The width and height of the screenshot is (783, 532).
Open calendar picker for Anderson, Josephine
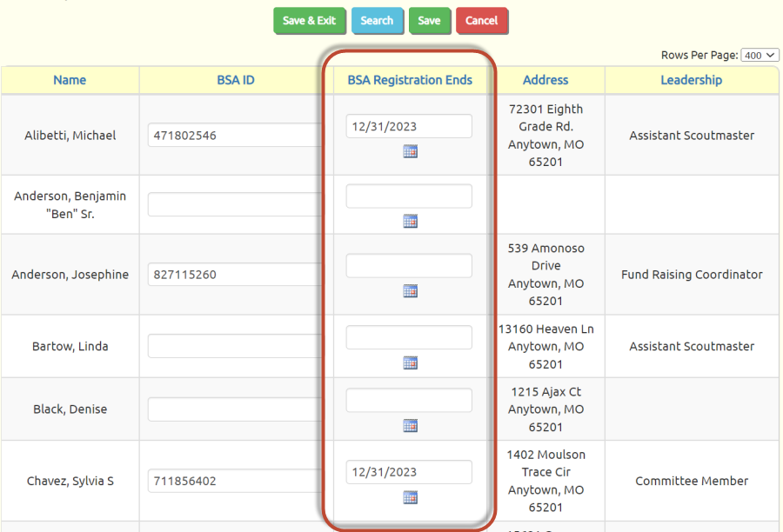(x=410, y=291)
